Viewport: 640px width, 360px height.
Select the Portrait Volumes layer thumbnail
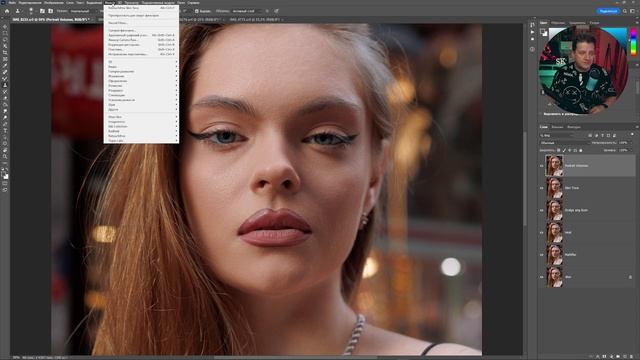(554, 166)
